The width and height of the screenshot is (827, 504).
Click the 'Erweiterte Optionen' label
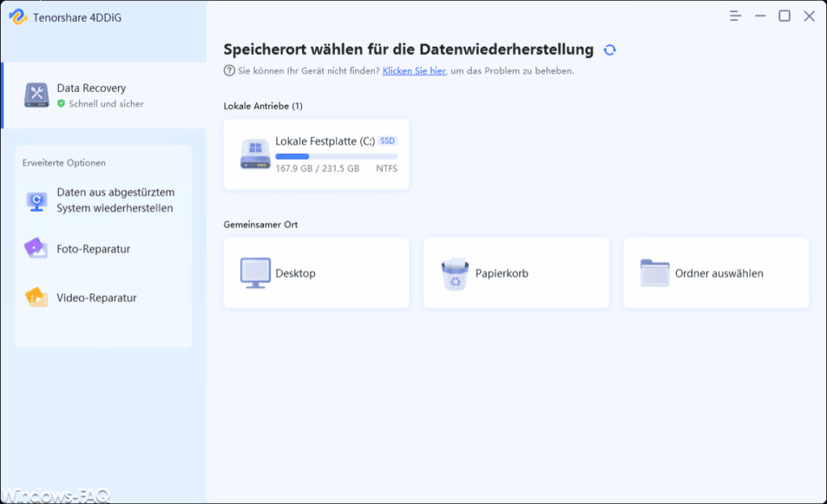pyautogui.click(x=64, y=163)
